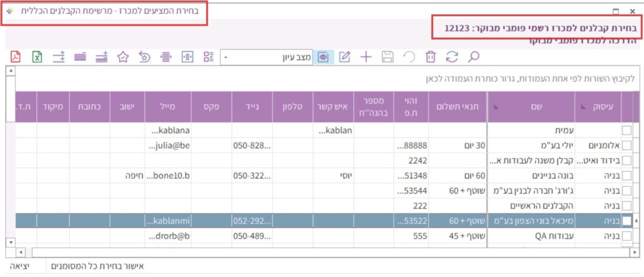This screenshot has width=644, height=277.
Task: Click the save floppy disk icon
Action: point(387,57)
